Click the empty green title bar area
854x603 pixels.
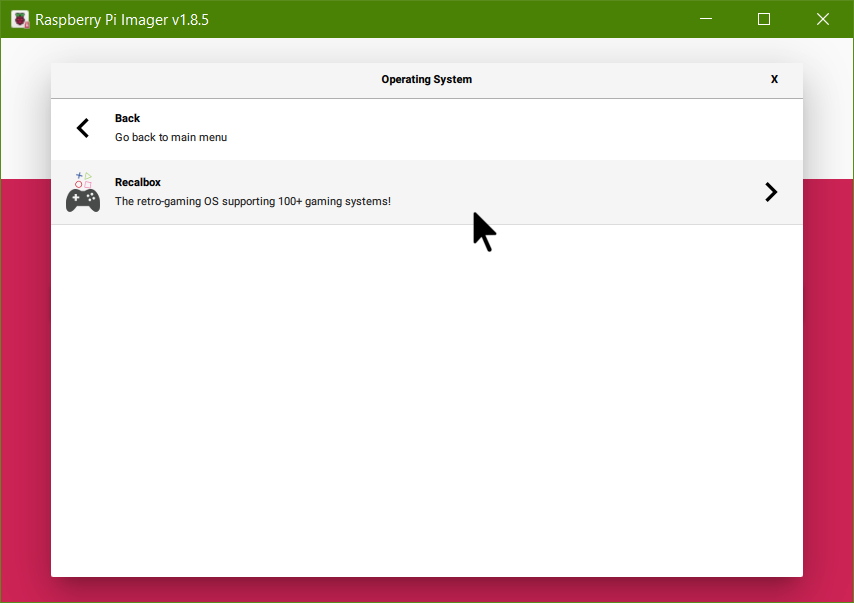coord(450,19)
